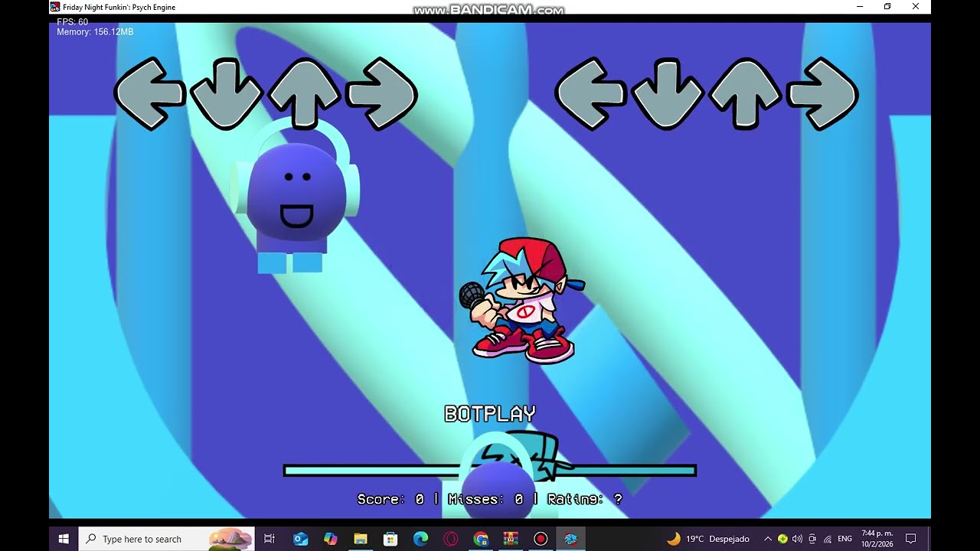Open Bandicam recorder from the taskbar
980x551 pixels.
(x=541, y=539)
